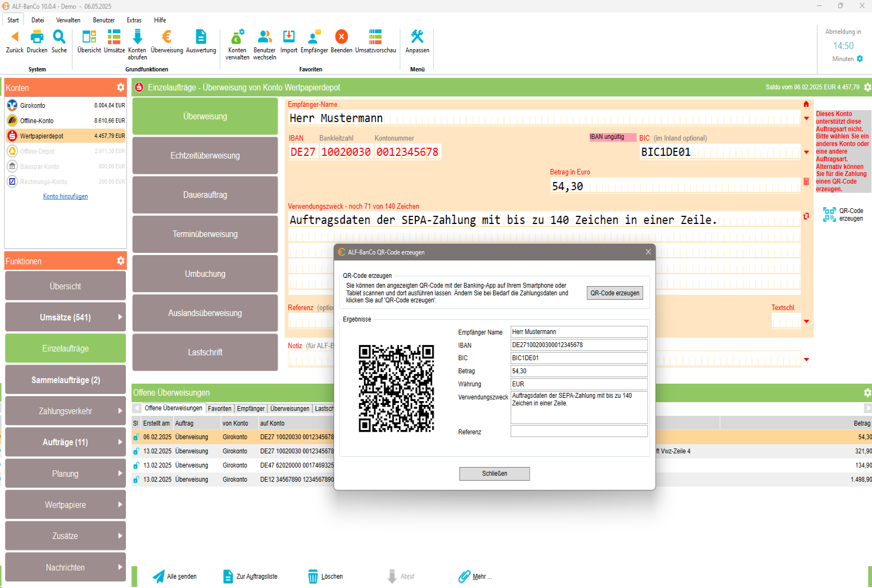Expand the Aufträge (11) submenu
This screenshot has height=588, width=872.
click(120, 442)
